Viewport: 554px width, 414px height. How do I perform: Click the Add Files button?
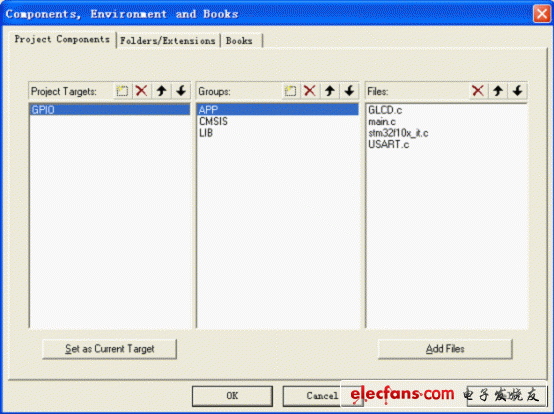445,349
